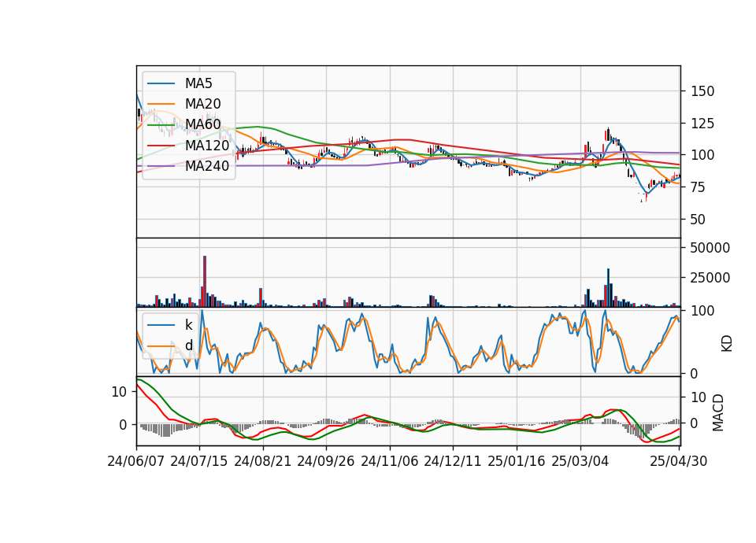The image size is (756, 543).
Task: Click the MA120 legend label
Action: click(x=207, y=146)
